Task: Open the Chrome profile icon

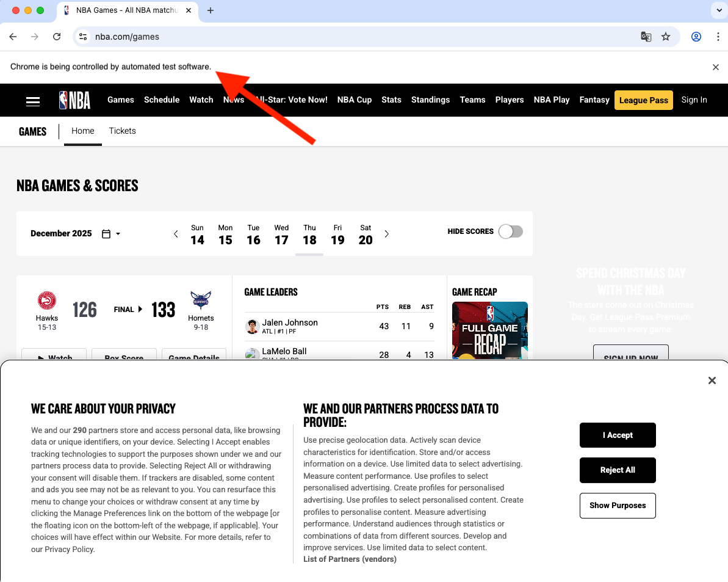Action: 696,37
